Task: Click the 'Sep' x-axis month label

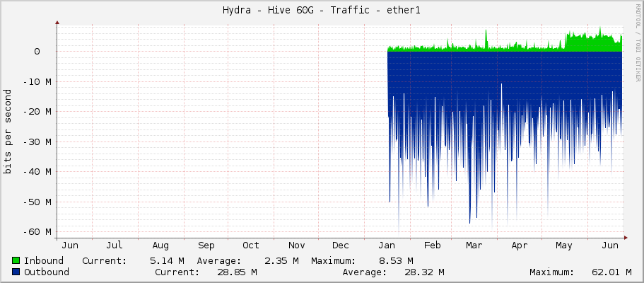Action: pyautogui.click(x=206, y=246)
